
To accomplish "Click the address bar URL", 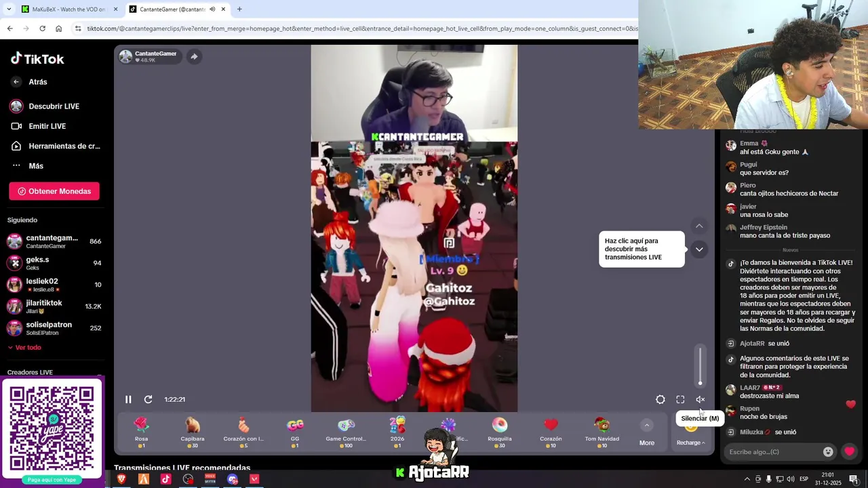I will [x=362, y=28].
